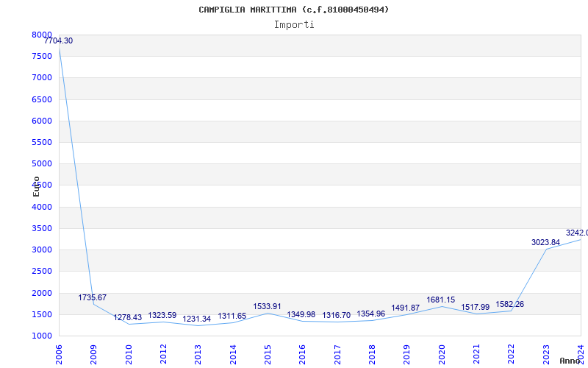
Task: Click the 1000 y-axis value
Action: (42, 336)
